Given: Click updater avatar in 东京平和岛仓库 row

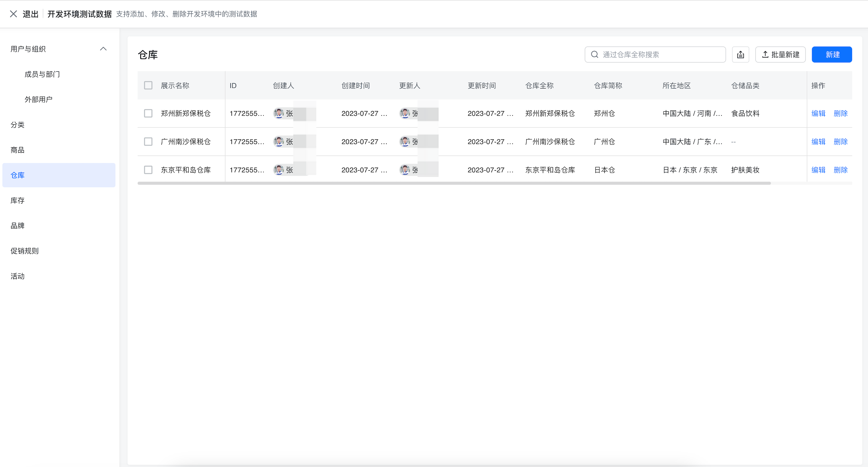Looking at the screenshot, I should [405, 170].
